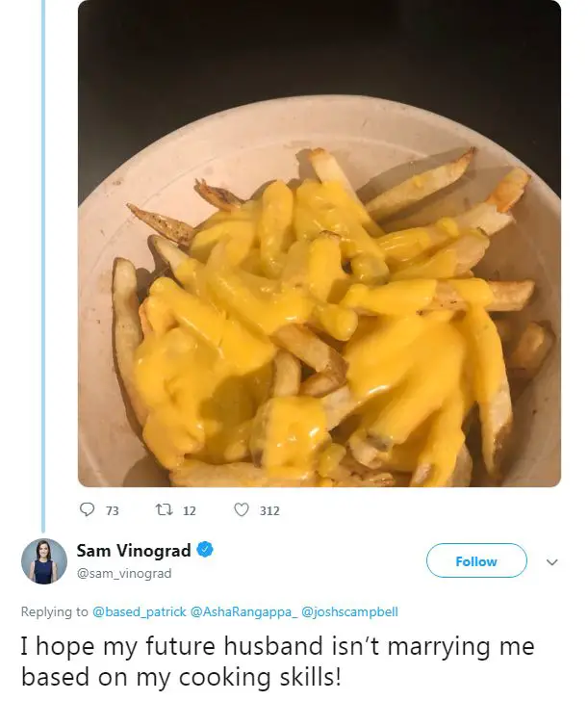Viewport: 588px width, 701px height.
Task: Click the Sam Vinograd display name
Action: (x=134, y=551)
